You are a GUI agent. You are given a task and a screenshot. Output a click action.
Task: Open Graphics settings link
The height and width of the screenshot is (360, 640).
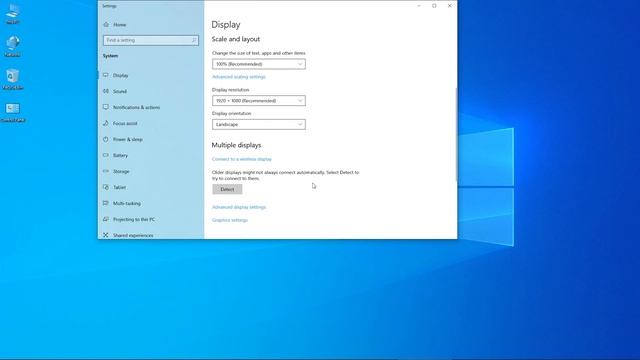pos(230,220)
